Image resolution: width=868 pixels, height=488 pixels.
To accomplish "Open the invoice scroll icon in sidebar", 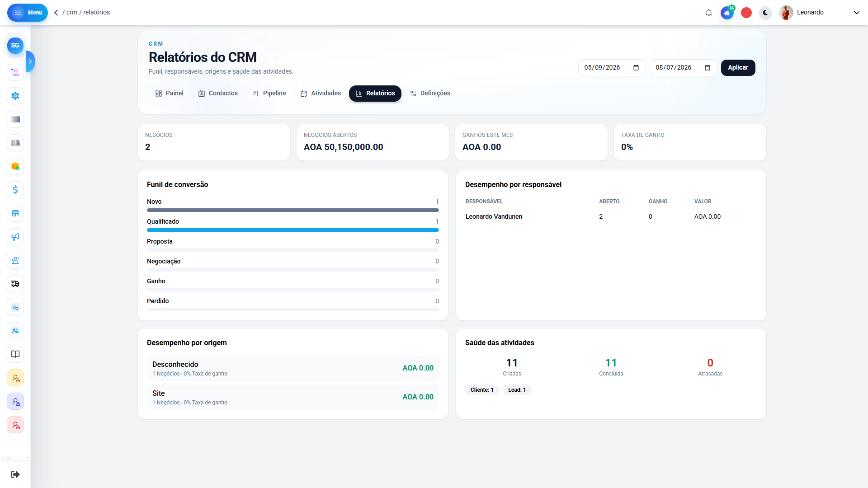I will click(15, 72).
